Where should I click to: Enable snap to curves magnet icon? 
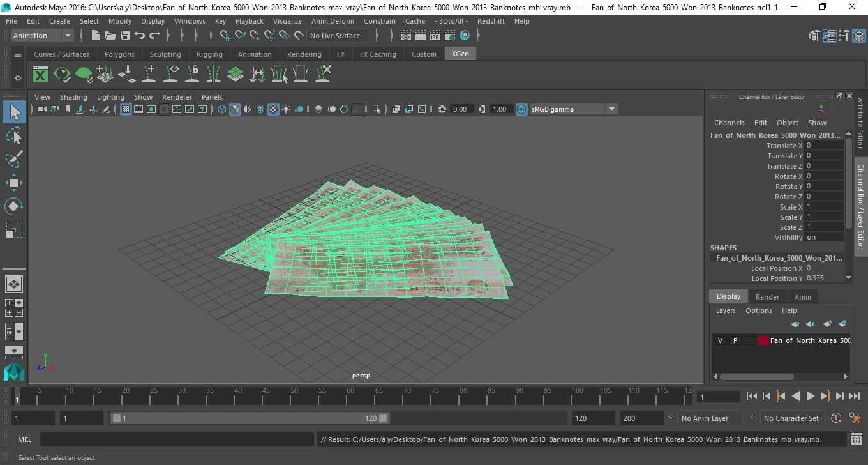tap(240, 36)
